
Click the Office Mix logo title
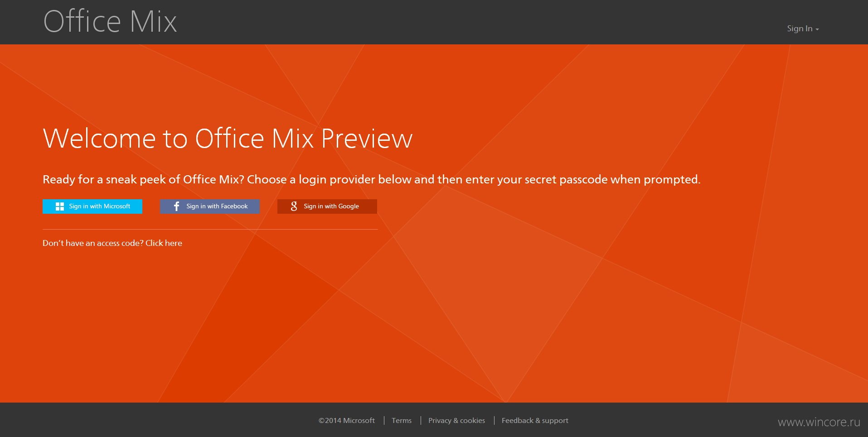[x=110, y=22]
